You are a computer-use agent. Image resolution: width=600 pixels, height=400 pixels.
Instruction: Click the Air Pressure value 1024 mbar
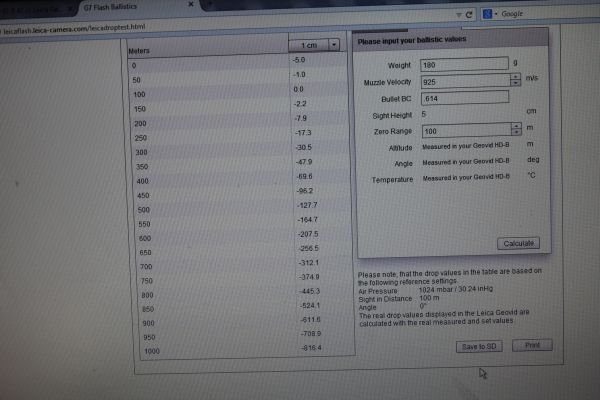456,289
